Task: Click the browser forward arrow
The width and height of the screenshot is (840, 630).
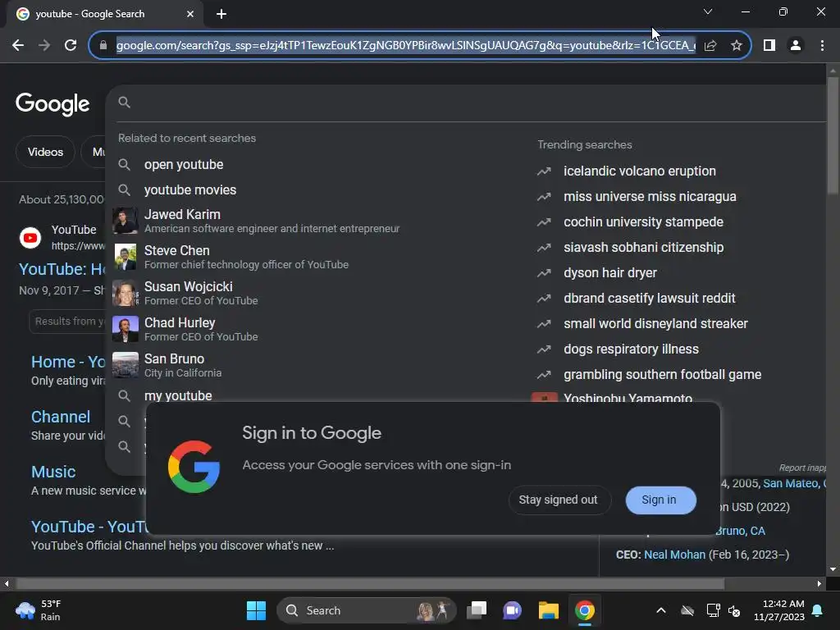Action: [44, 46]
